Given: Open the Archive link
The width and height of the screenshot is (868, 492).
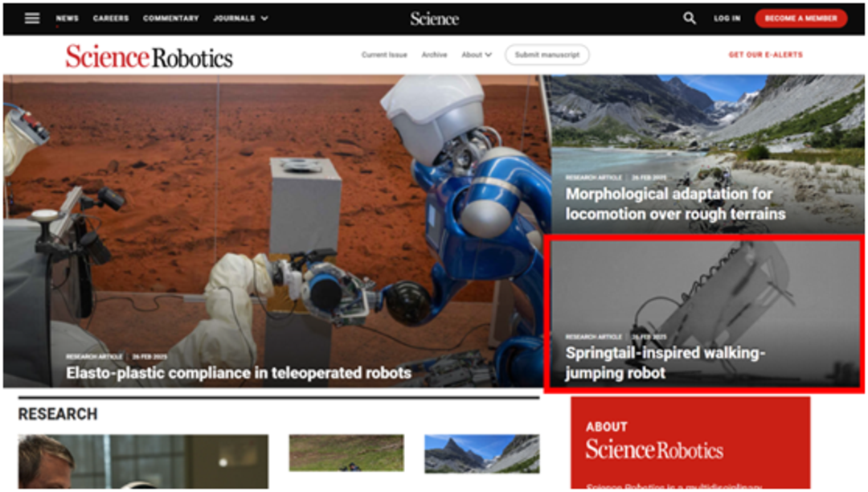Looking at the screenshot, I should [x=434, y=55].
